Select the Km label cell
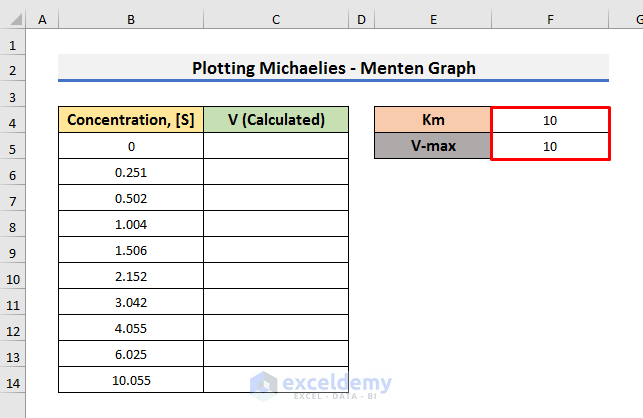Screen dimensions: 643x418 [x=432, y=120]
